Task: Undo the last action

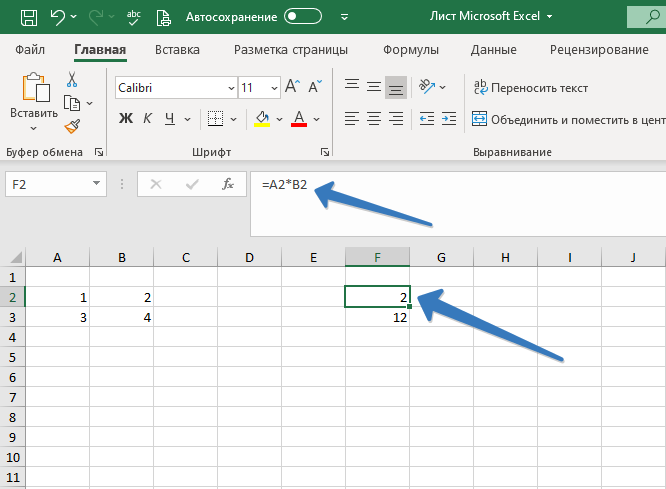Action: (58, 17)
